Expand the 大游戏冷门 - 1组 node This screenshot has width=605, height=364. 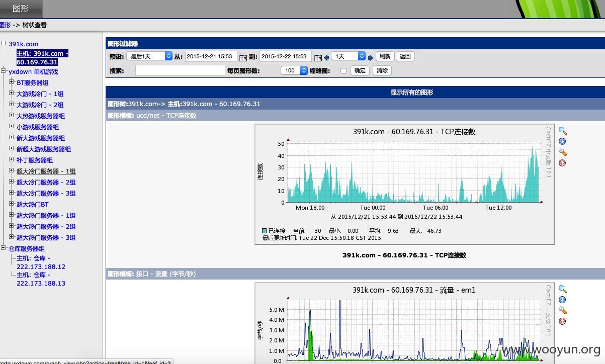(11, 93)
